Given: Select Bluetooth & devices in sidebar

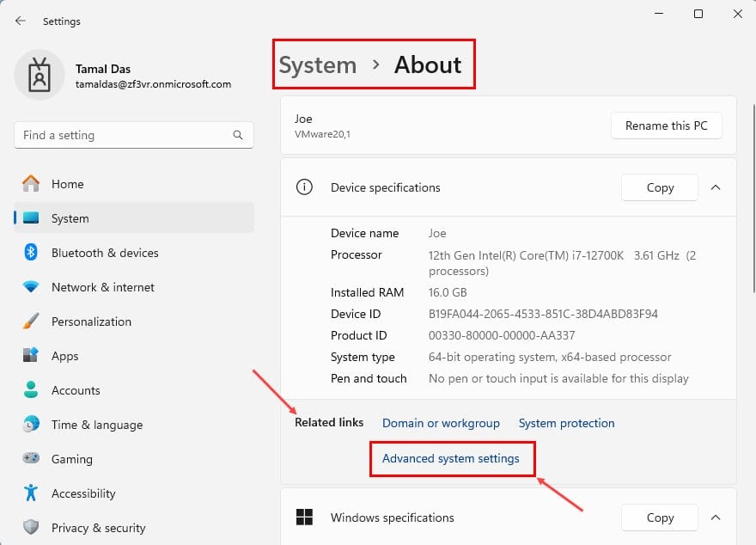Looking at the screenshot, I should [x=133, y=253].
